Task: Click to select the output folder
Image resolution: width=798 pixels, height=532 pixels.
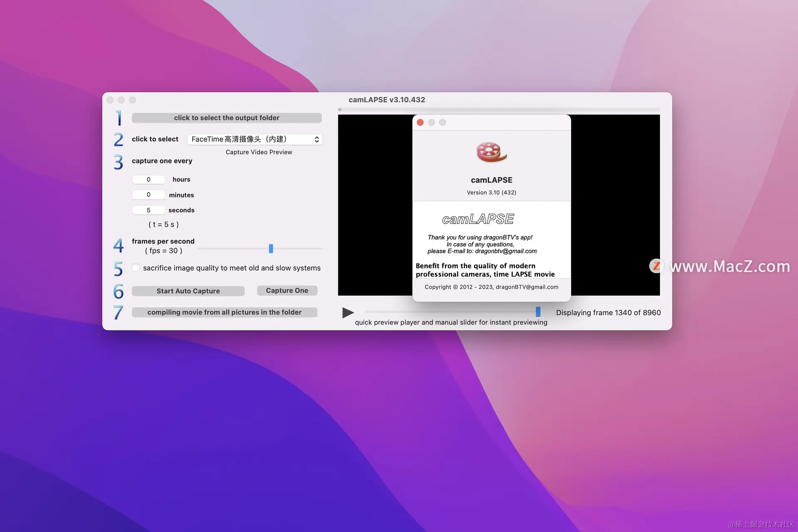Action: click(x=227, y=118)
